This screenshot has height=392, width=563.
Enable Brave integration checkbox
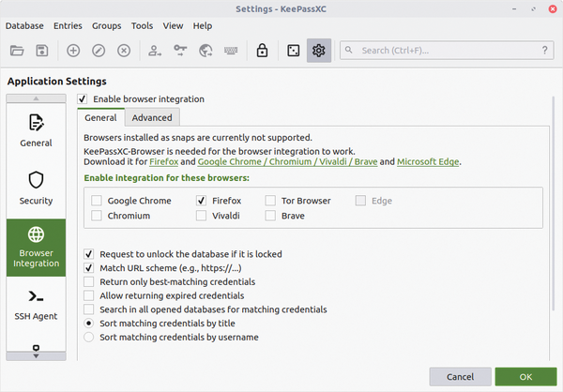pyautogui.click(x=270, y=216)
